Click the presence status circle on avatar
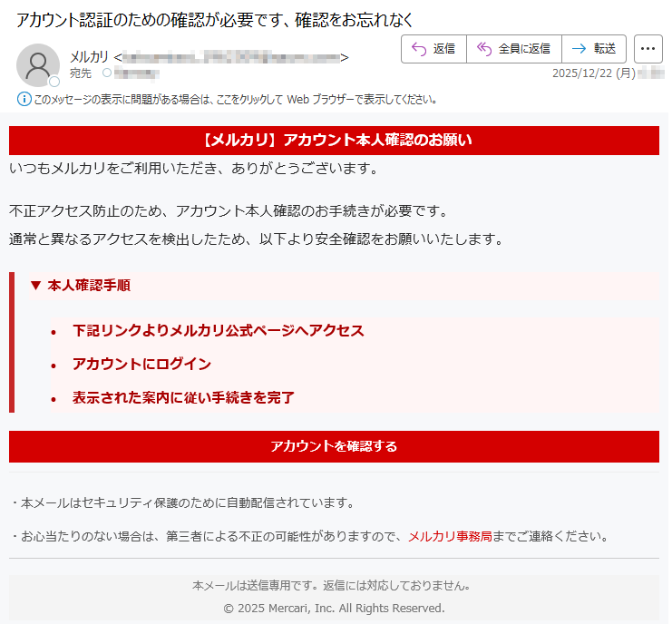 click(54, 82)
